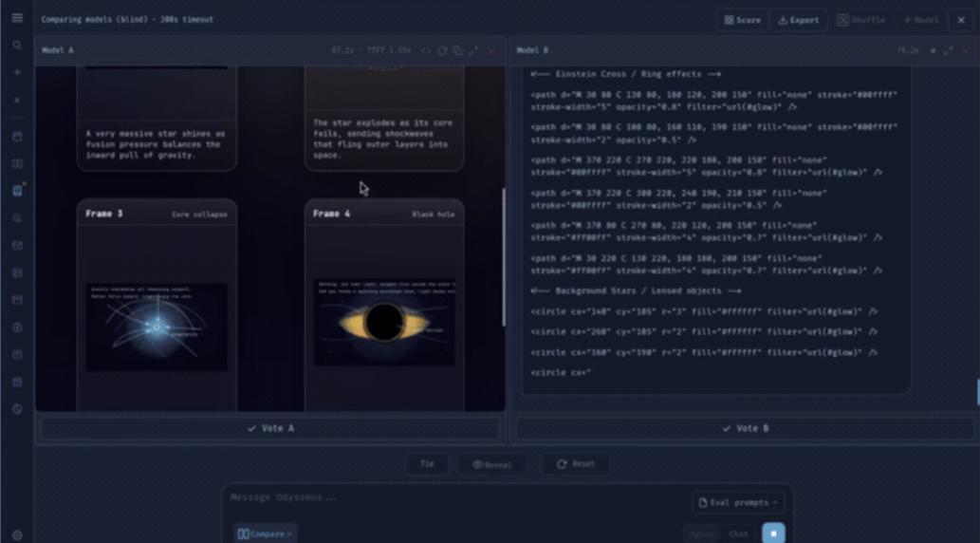Open settings gear at the sidebar bottom

click(x=17, y=534)
